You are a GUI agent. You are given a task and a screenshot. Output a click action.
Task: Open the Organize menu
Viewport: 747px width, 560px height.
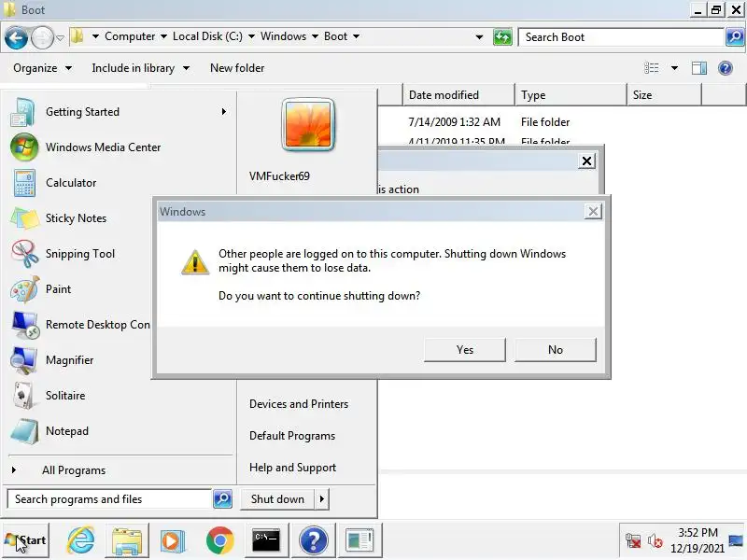[x=42, y=68]
